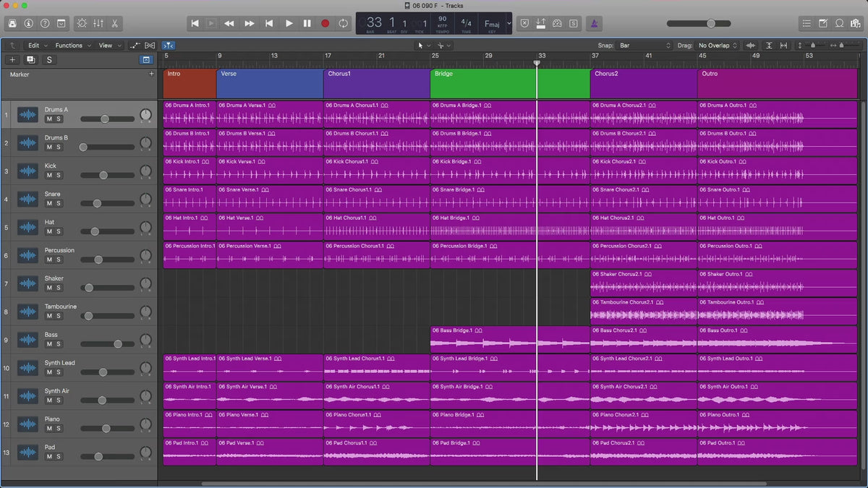Solo the Bass track
Viewport: 868px width, 488px height.
59,344
